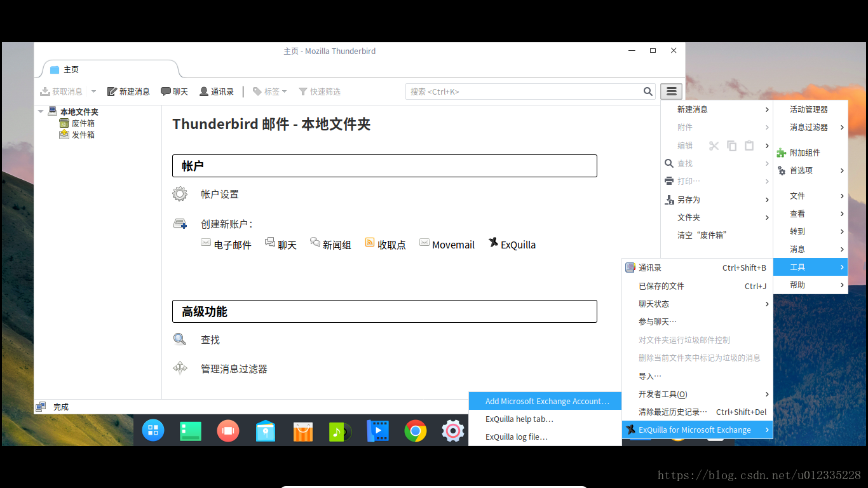Open the dropdown arrow beside 获取消息
The width and height of the screenshot is (868, 488).
point(93,91)
